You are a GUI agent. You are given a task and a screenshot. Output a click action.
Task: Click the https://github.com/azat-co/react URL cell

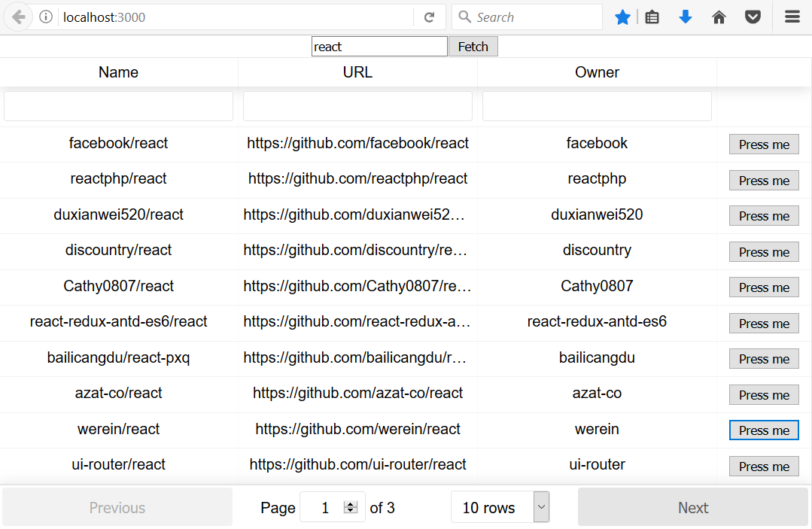tap(358, 394)
